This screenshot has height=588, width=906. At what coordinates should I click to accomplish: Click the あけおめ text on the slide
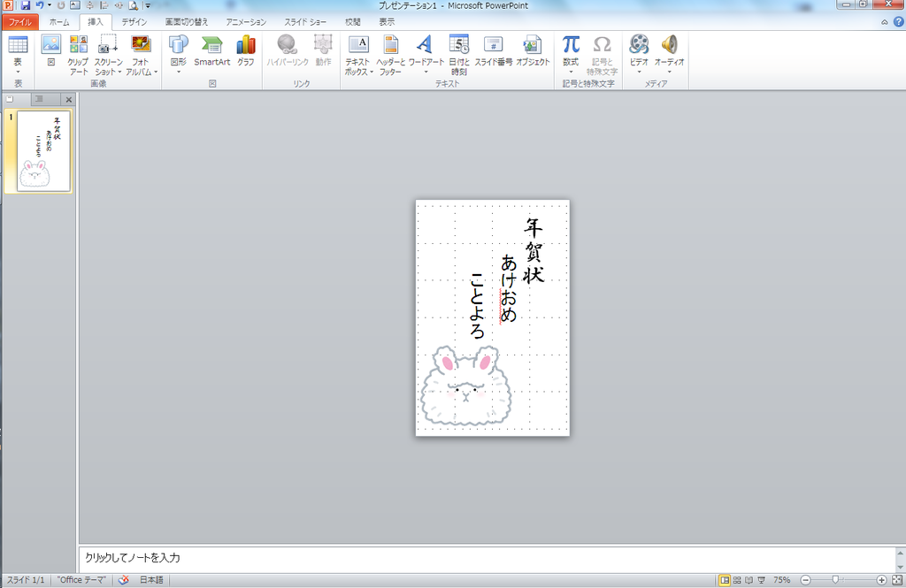coord(509,289)
